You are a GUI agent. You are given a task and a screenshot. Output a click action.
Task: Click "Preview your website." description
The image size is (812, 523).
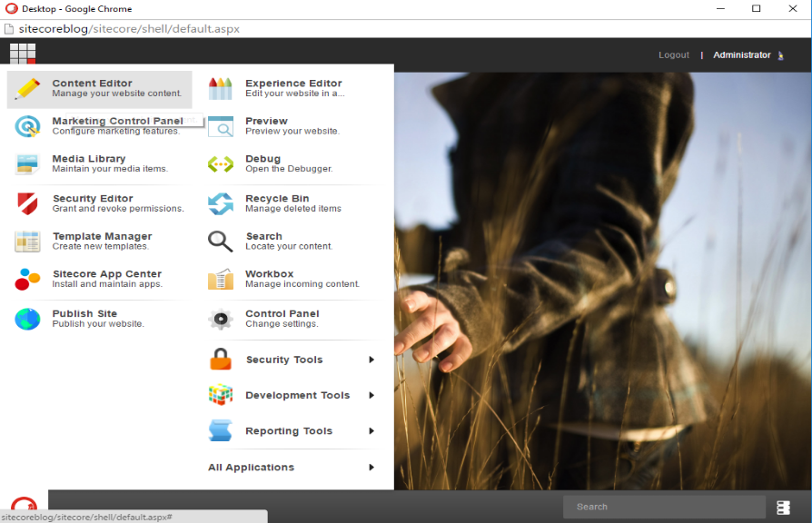[292, 132]
